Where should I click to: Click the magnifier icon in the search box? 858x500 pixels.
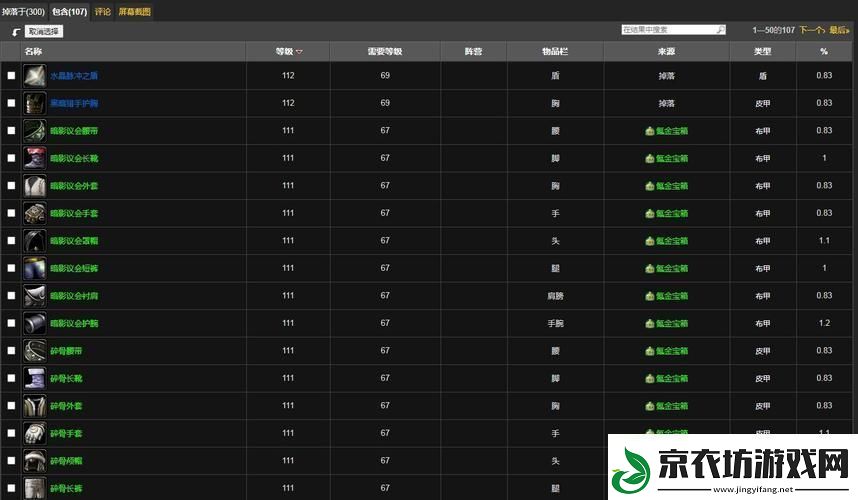click(721, 30)
